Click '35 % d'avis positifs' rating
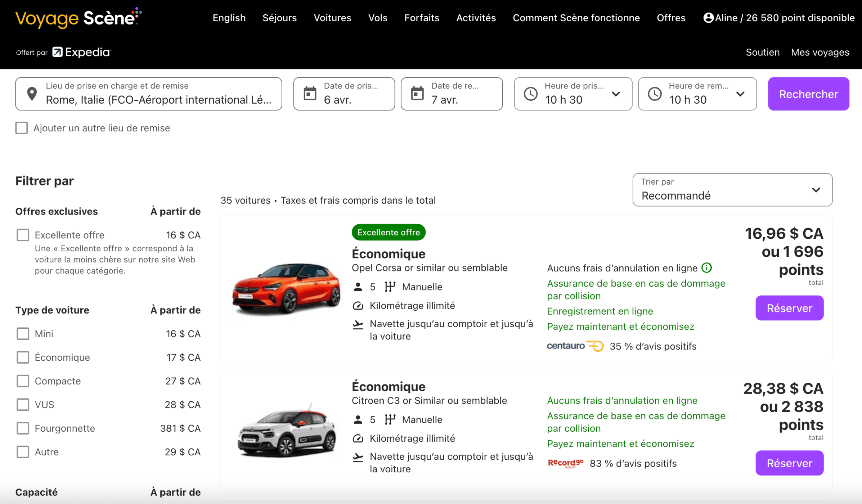This screenshot has width=862, height=504. pyautogui.click(x=653, y=346)
